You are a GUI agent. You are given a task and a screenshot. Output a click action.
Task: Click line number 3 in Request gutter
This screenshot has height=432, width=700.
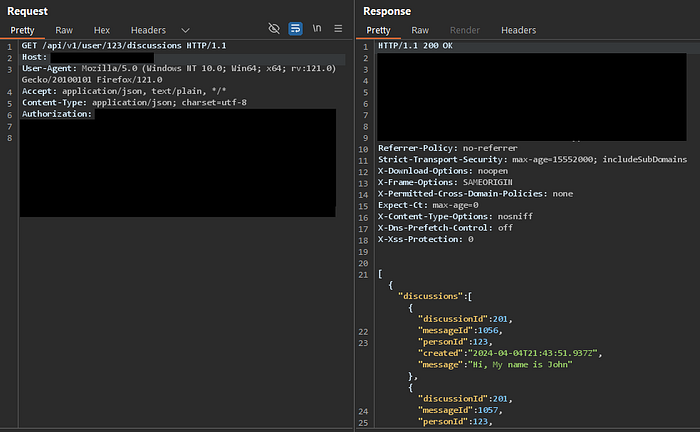click(x=9, y=70)
